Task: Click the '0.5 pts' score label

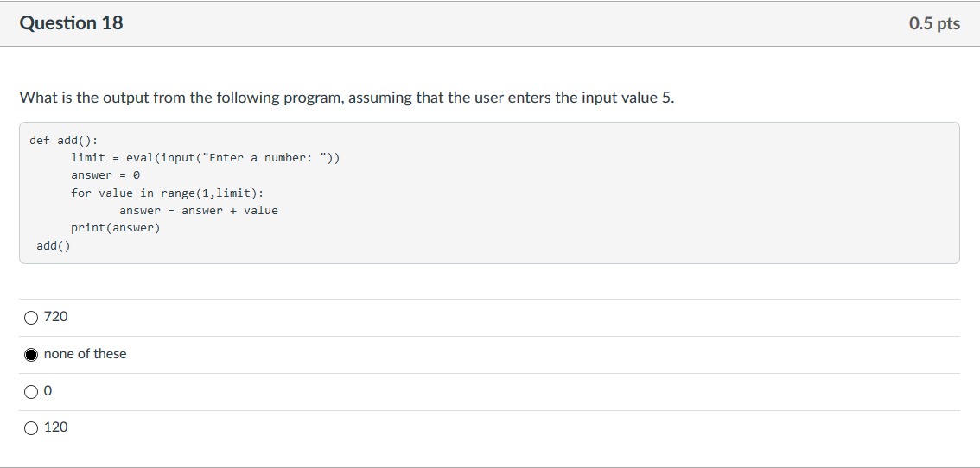Action: (934, 23)
